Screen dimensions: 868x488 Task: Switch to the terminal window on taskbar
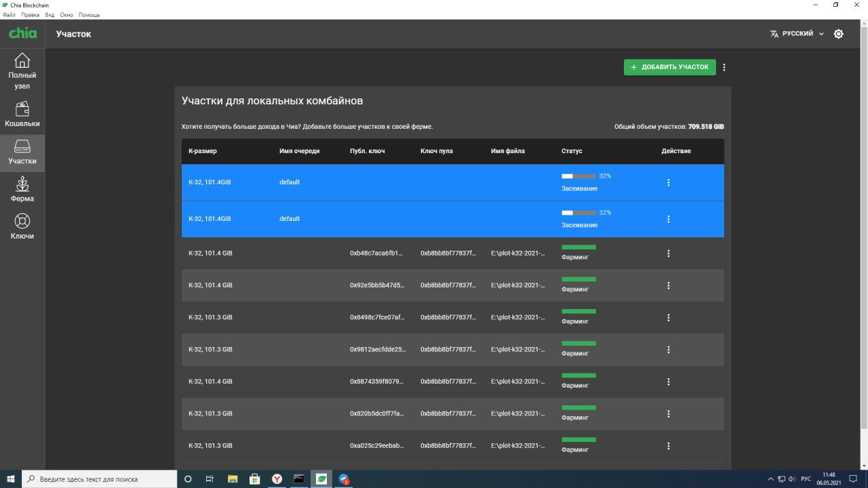(x=299, y=479)
